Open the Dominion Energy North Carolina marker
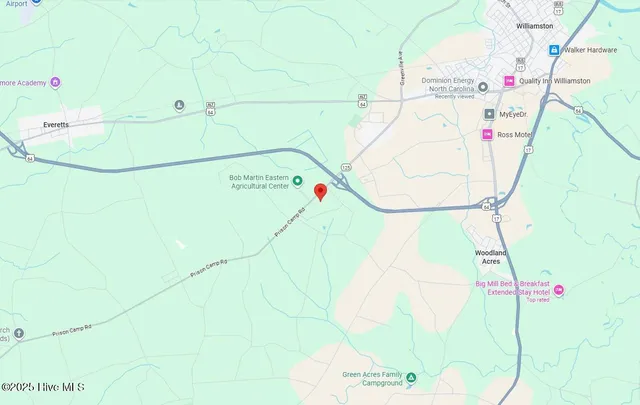This screenshot has width=640, height=405. (x=483, y=87)
